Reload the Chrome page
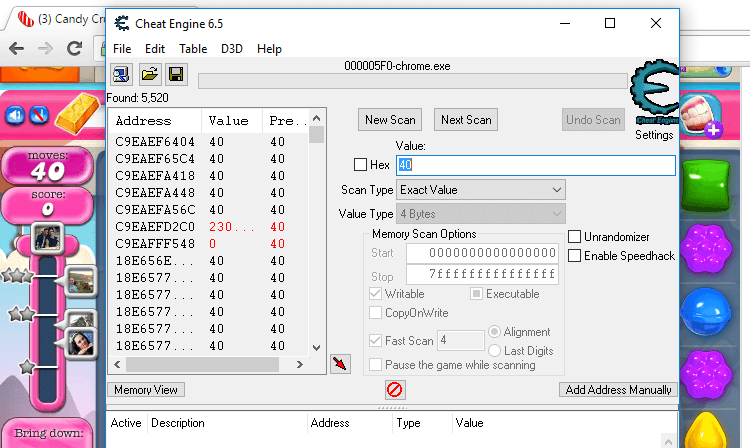The image size is (750, 448). click(74, 48)
